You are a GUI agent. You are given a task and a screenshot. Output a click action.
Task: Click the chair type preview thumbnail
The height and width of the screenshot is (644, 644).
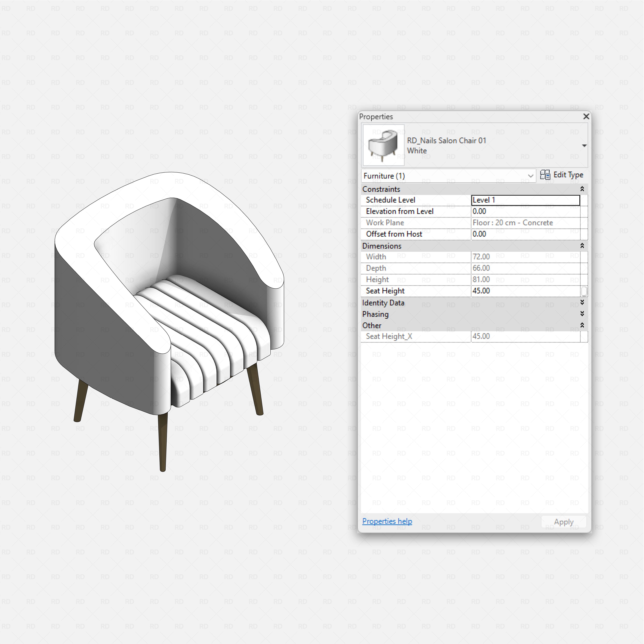[x=383, y=145]
